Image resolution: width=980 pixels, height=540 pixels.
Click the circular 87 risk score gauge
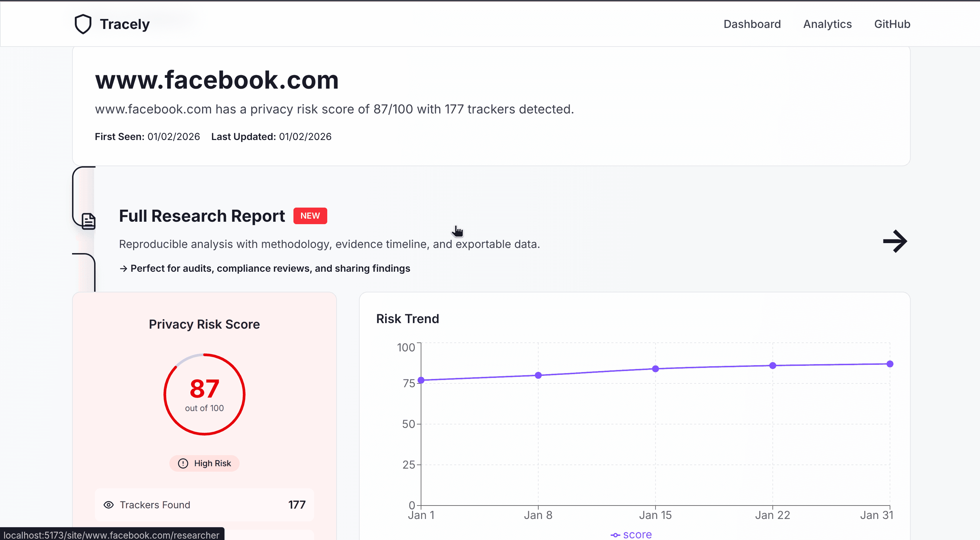204,394
